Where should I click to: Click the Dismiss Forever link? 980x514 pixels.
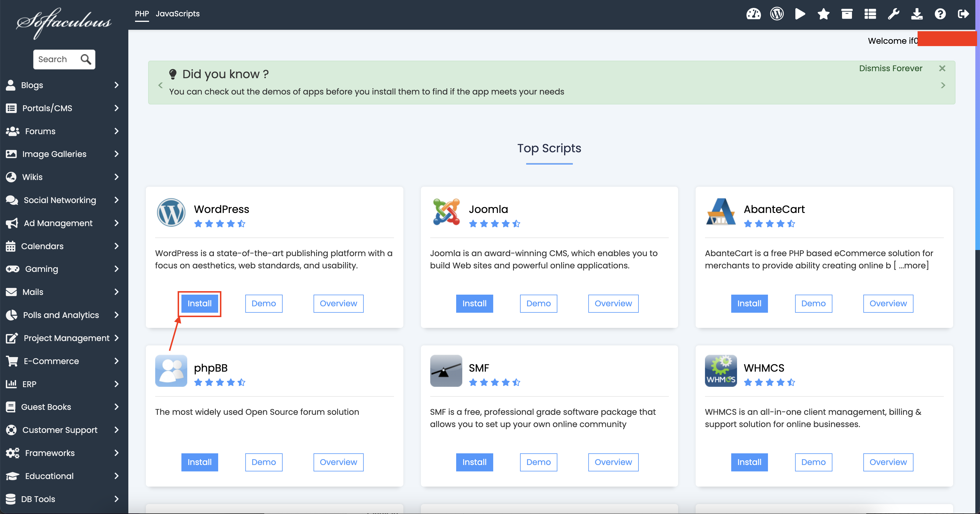(890, 69)
